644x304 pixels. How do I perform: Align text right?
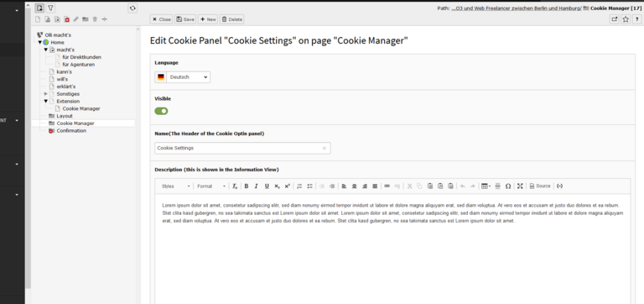365,186
